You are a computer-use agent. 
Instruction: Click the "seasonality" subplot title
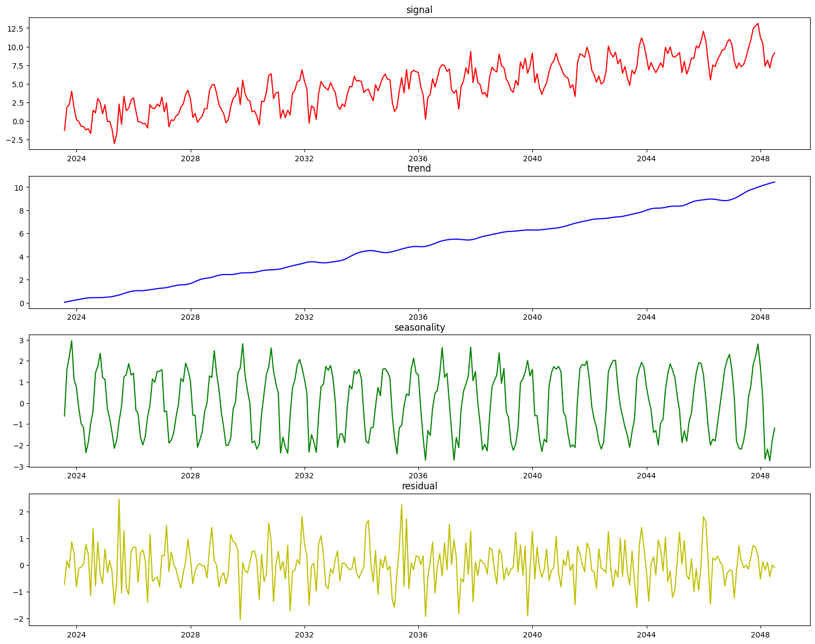419,327
